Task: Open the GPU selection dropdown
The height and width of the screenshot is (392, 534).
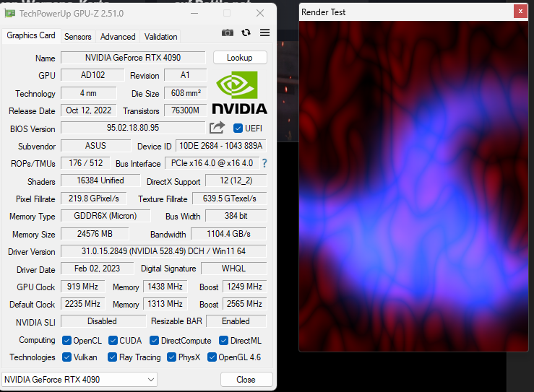Action: click(x=79, y=380)
